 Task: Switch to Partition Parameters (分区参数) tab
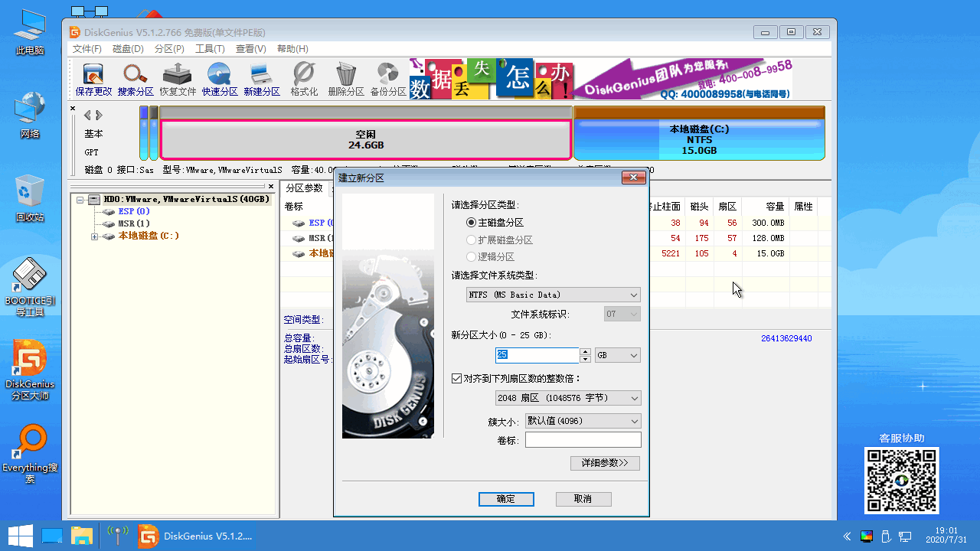coord(305,188)
